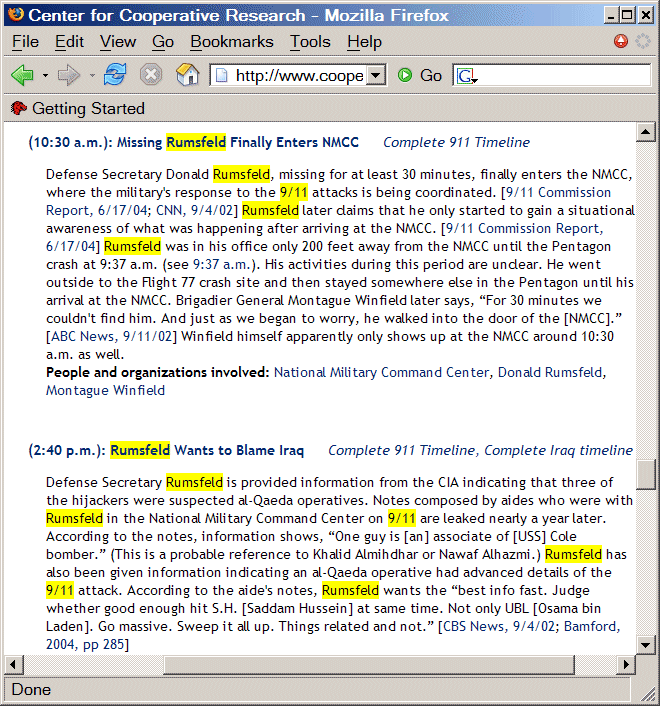Click the vertical scrollbar down arrow

(x=647, y=645)
